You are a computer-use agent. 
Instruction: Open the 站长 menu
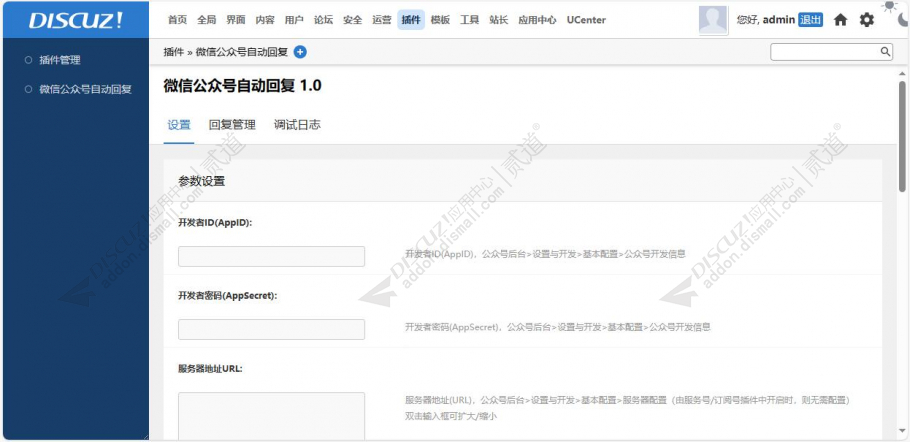[x=499, y=20]
